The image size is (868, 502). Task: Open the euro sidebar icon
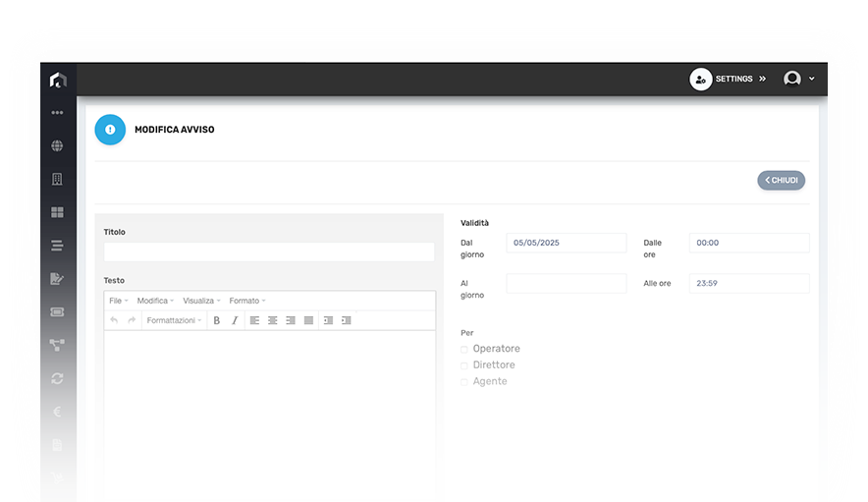tap(57, 412)
